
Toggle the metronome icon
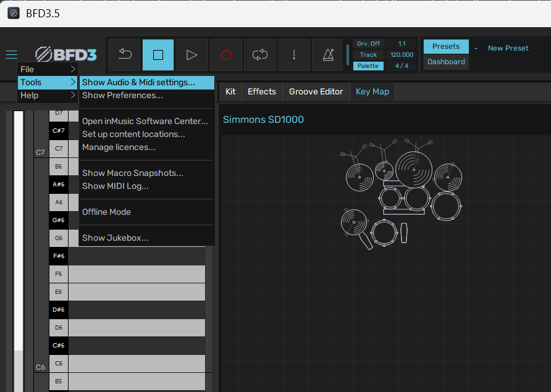pyautogui.click(x=328, y=55)
